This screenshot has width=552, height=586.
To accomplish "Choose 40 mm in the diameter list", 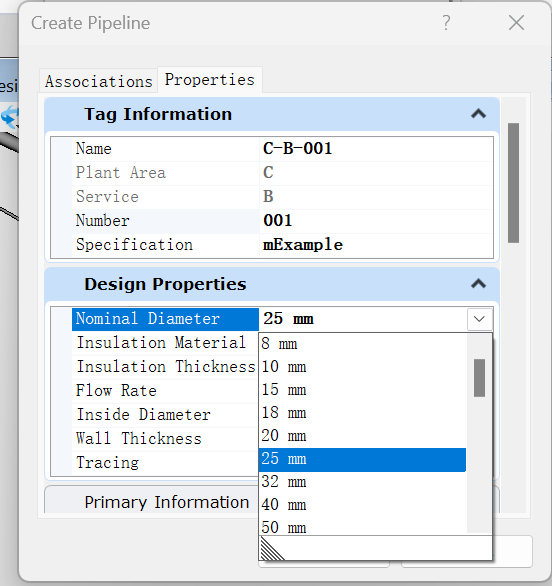I will (x=363, y=505).
